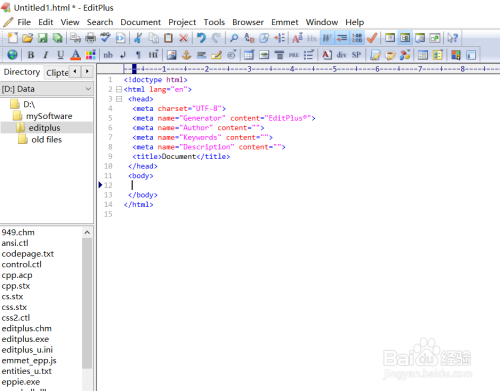
Task: Select emmet_epp.js in file list
Action: click(29, 360)
